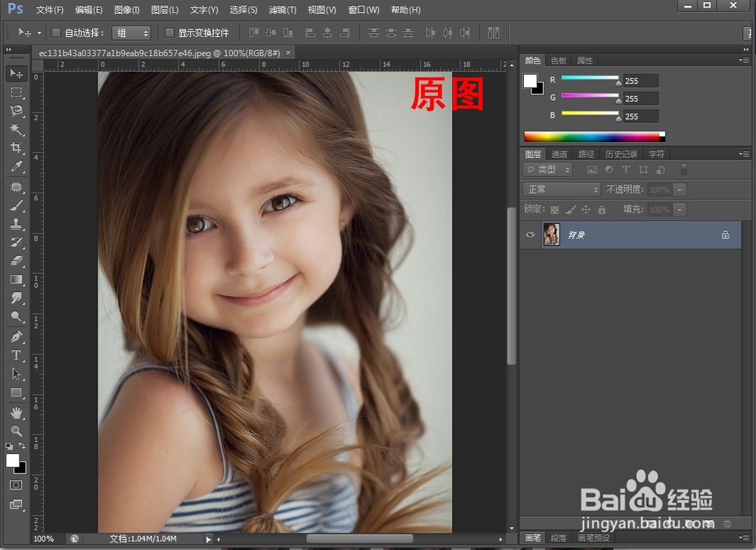Change screen mode from the toolbox
This screenshot has height=550, width=756.
coord(16,505)
